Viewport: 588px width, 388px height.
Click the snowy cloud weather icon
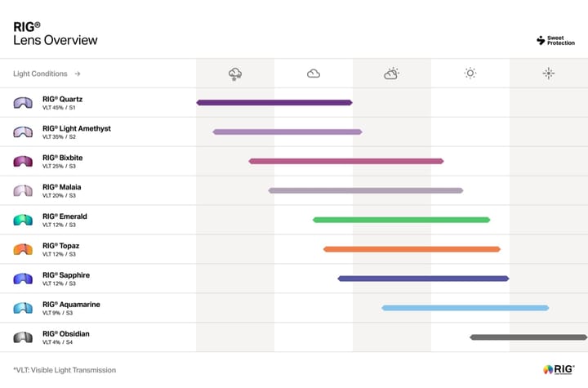point(235,74)
